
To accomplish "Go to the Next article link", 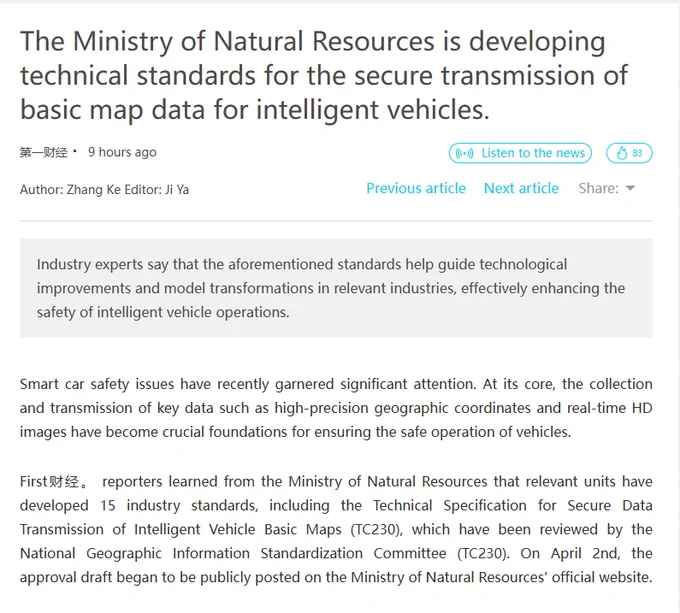I will click(521, 188).
